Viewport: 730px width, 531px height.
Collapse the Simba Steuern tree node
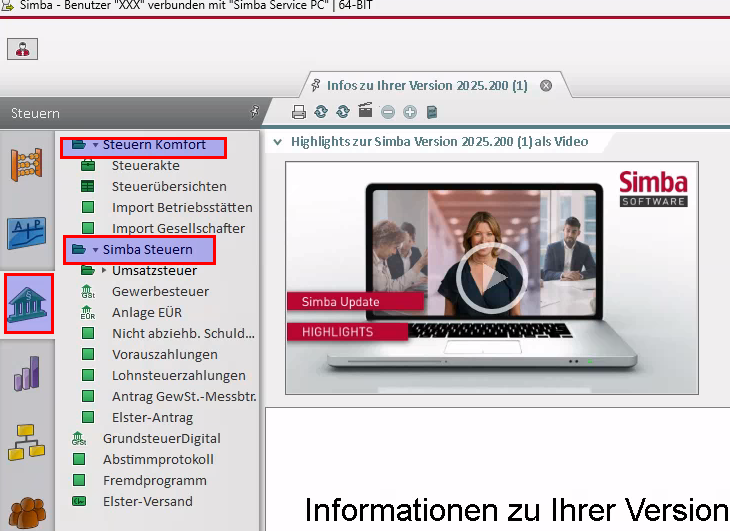(95, 250)
